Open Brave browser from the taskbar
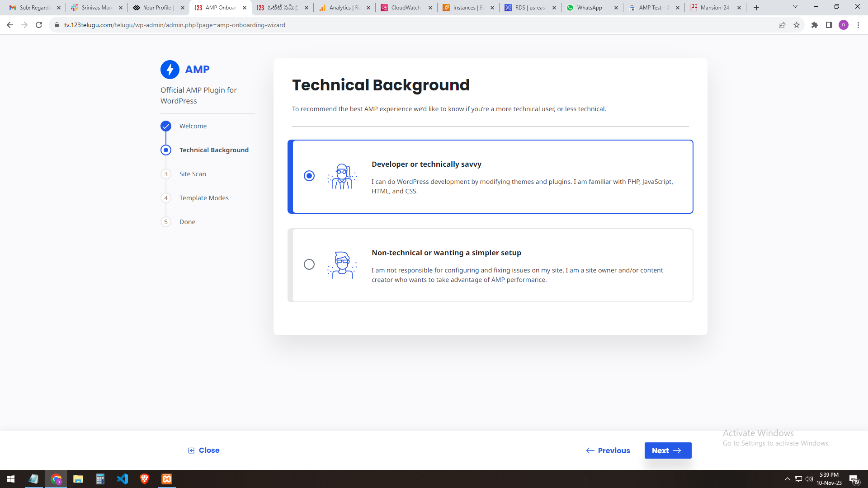This screenshot has height=488, width=868. point(145,479)
